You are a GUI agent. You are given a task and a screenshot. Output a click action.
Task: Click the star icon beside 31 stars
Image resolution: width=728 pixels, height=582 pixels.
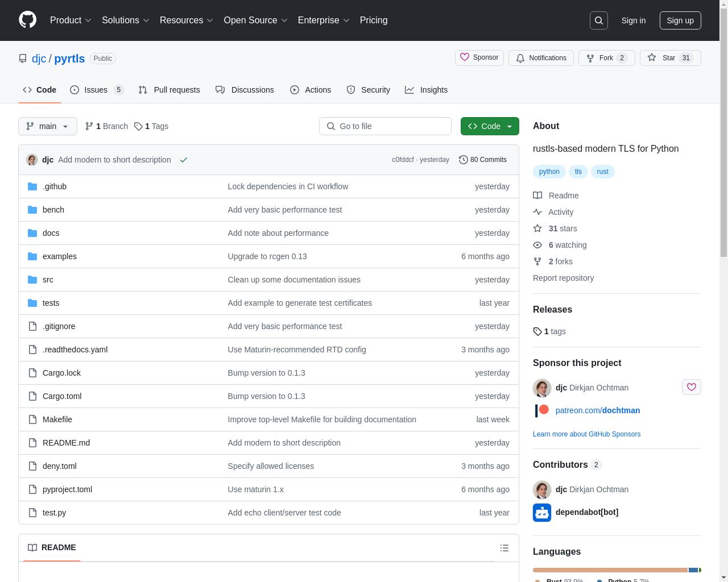point(537,228)
